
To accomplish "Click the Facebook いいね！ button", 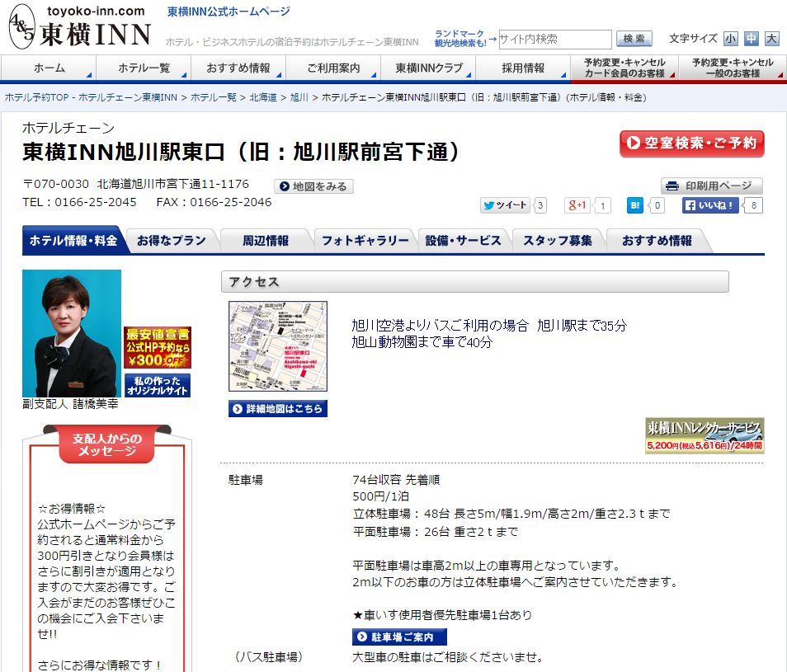I will [710, 205].
